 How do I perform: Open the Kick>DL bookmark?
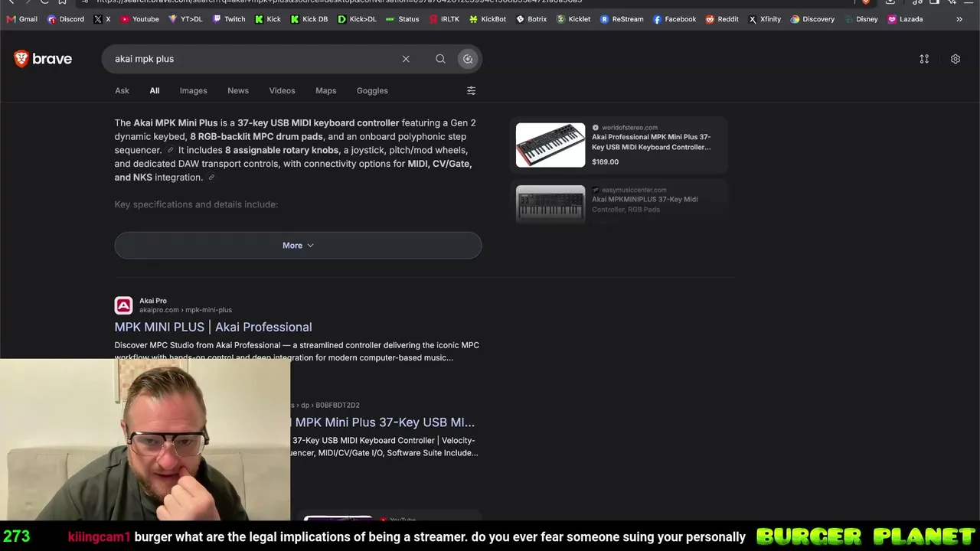coord(357,19)
